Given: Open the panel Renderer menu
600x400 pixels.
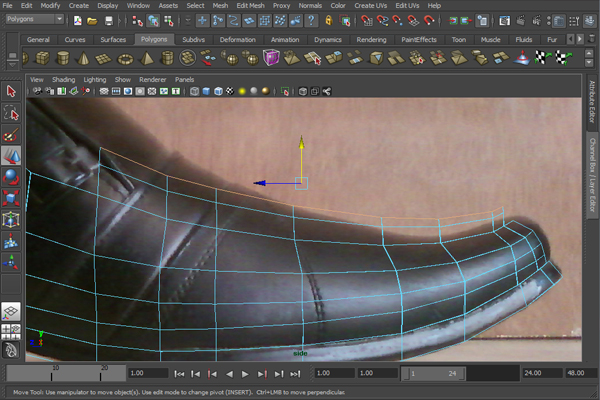Looking at the screenshot, I should 152,79.
